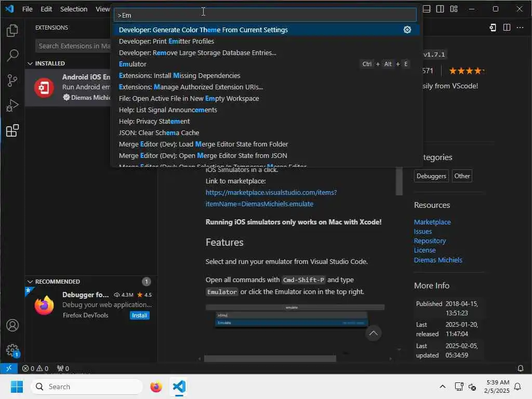Open Customize Layout icon
532x399 pixels.
tap(454, 9)
